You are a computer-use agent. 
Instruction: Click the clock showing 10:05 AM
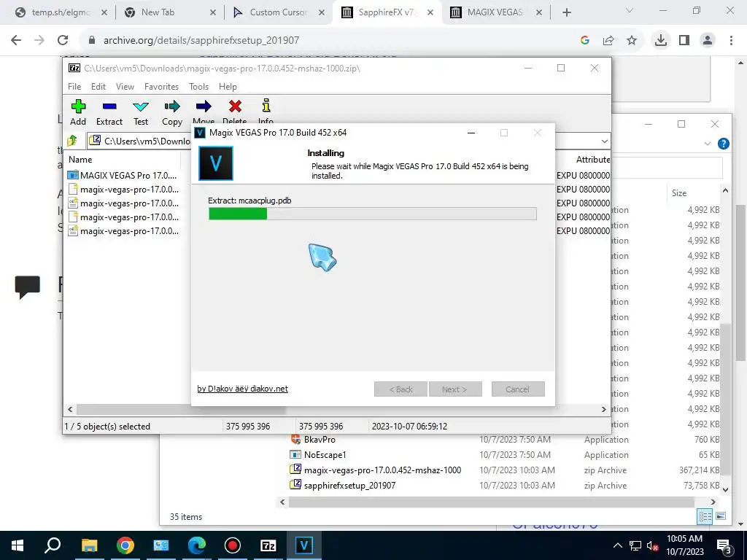684,539
